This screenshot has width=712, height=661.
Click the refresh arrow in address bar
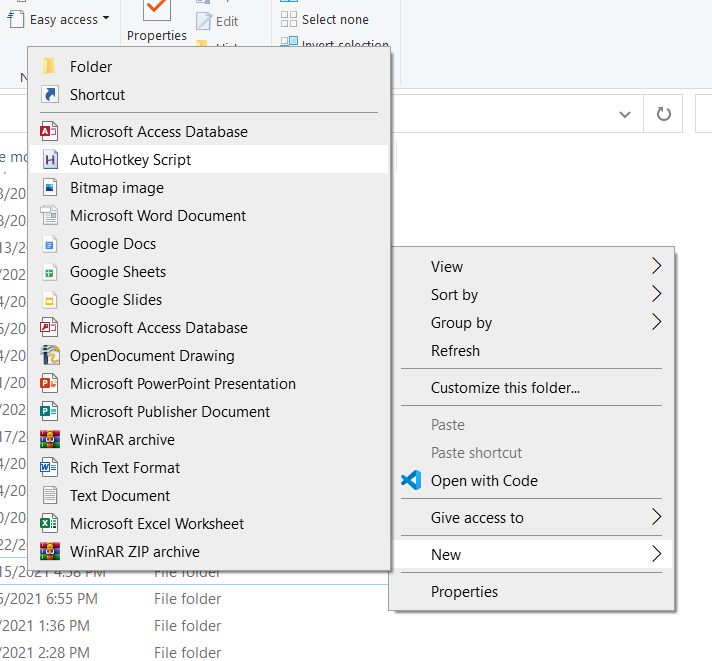[x=663, y=114]
